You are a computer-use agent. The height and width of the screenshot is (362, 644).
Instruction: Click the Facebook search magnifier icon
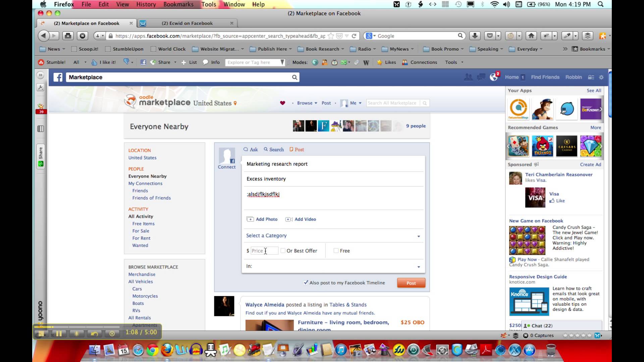(294, 77)
